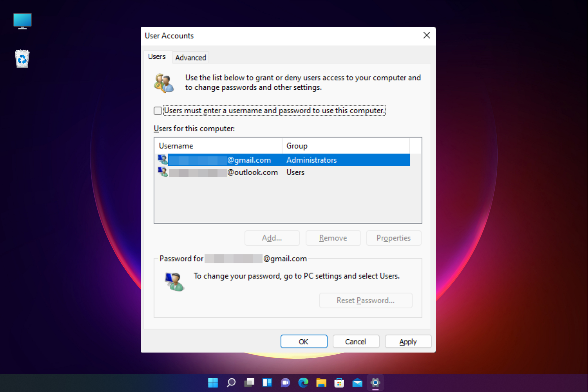
Task: Open File Explorer from taskbar
Action: 321,383
